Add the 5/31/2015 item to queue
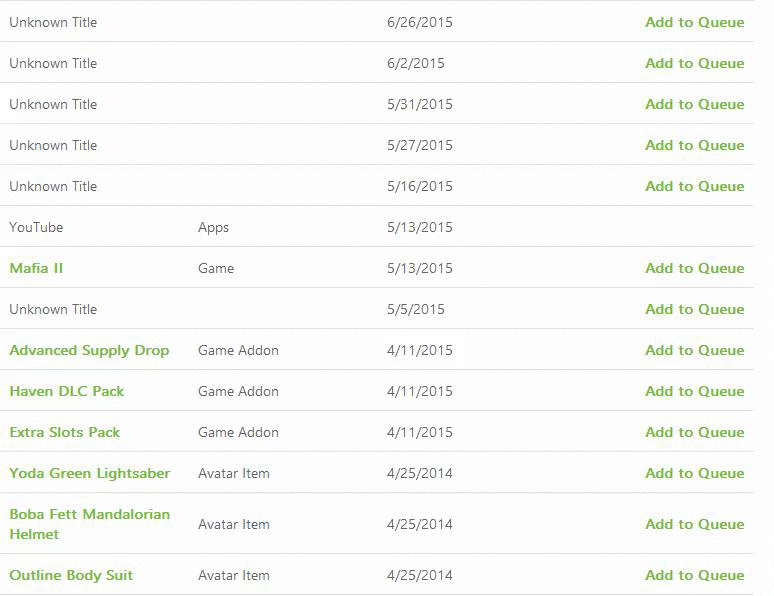Viewport: 774px width, 596px height. click(694, 104)
